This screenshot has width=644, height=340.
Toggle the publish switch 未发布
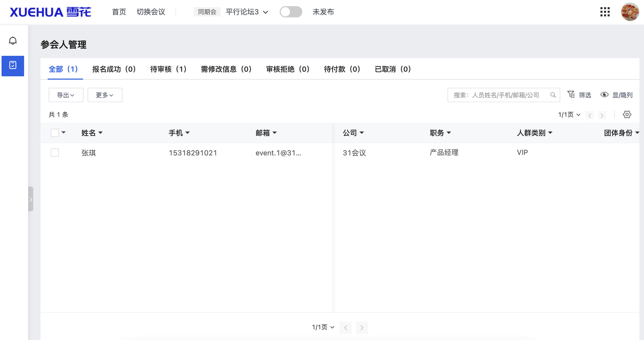pos(291,12)
